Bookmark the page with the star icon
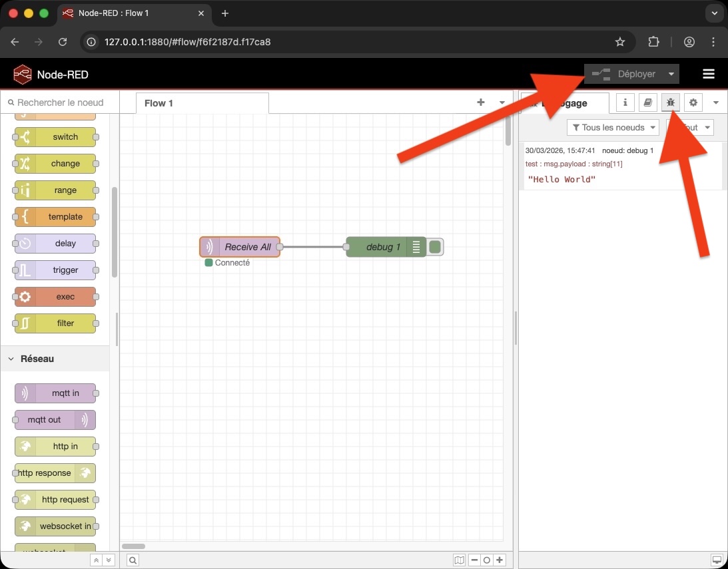 620,41
